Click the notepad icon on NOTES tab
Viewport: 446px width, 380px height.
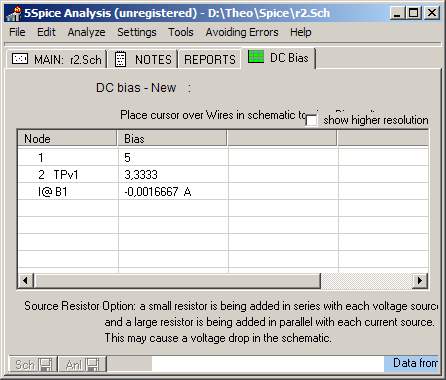pyautogui.click(x=120, y=59)
